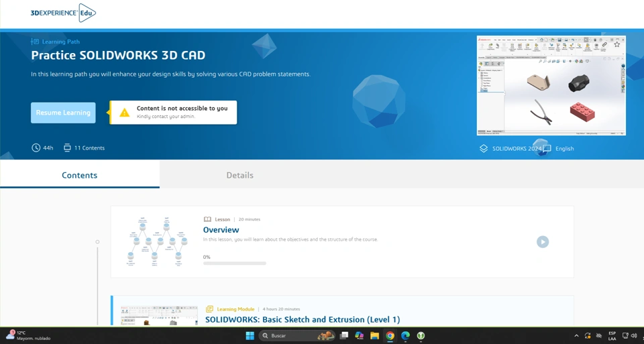Click the 3DEXPERIENCE Edu logo
Viewport: 644px width, 344px height.
pyautogui.click(x=63, y=13)
